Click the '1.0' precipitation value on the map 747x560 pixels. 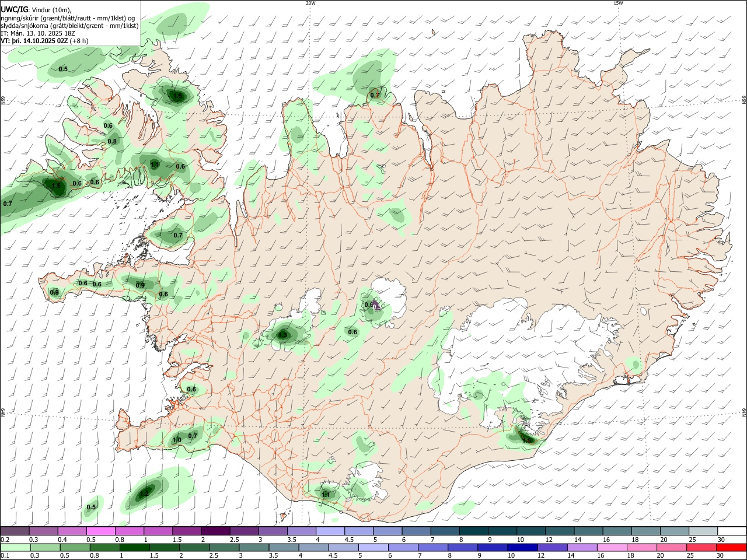tap(177, 440)
